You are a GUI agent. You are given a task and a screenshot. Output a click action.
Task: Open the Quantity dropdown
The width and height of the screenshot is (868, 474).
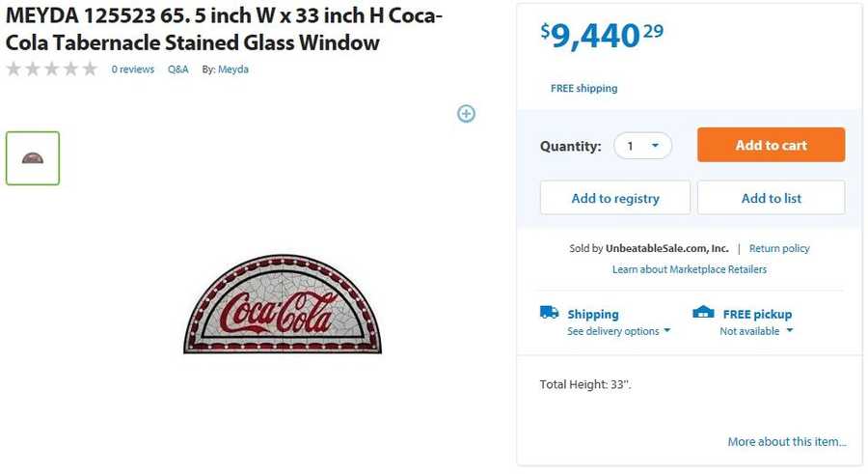click(x=642, y=146)
